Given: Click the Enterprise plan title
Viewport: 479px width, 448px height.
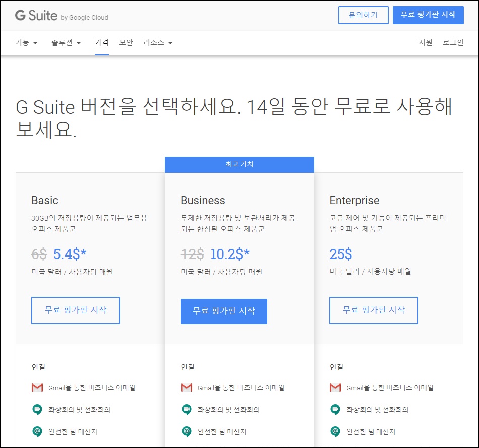Looking at the screenshot, I should [354, 201].
